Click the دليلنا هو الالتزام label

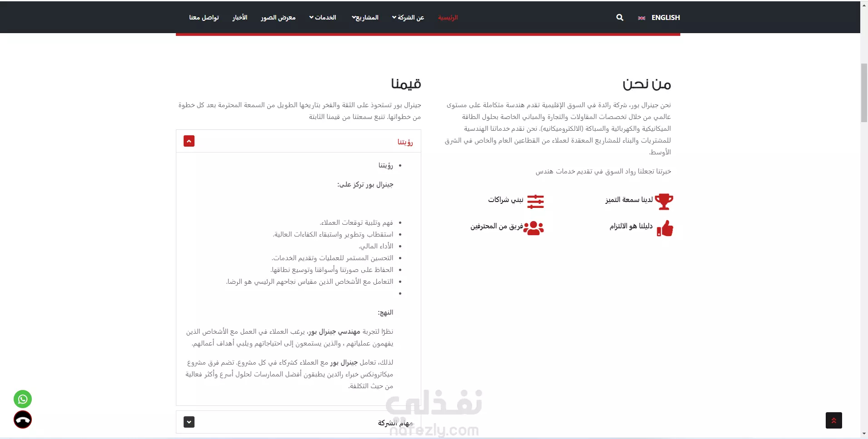(x=631, y=226)
